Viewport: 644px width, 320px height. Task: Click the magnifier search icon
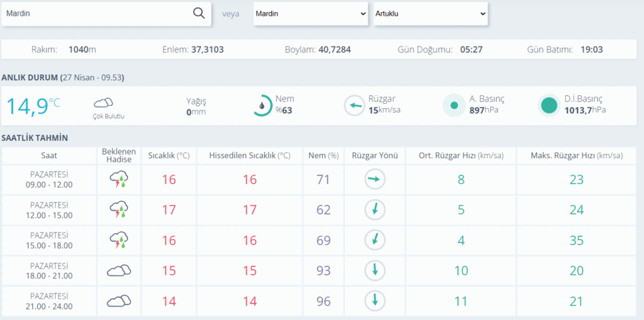[x=199, y=14]
